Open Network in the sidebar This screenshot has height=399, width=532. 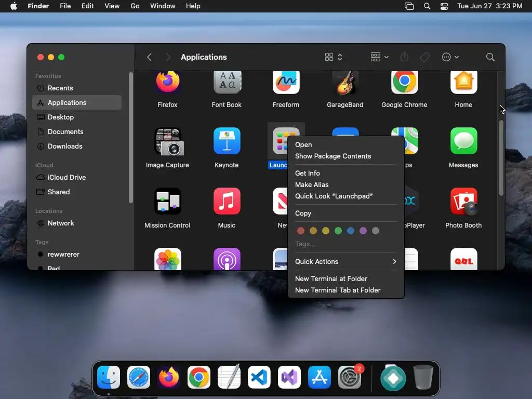[77, 223]
